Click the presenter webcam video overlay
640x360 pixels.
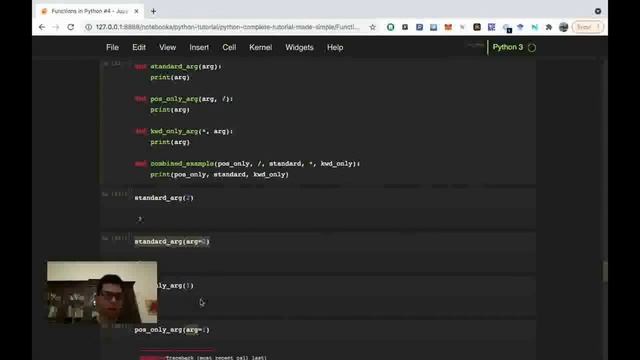102,292
